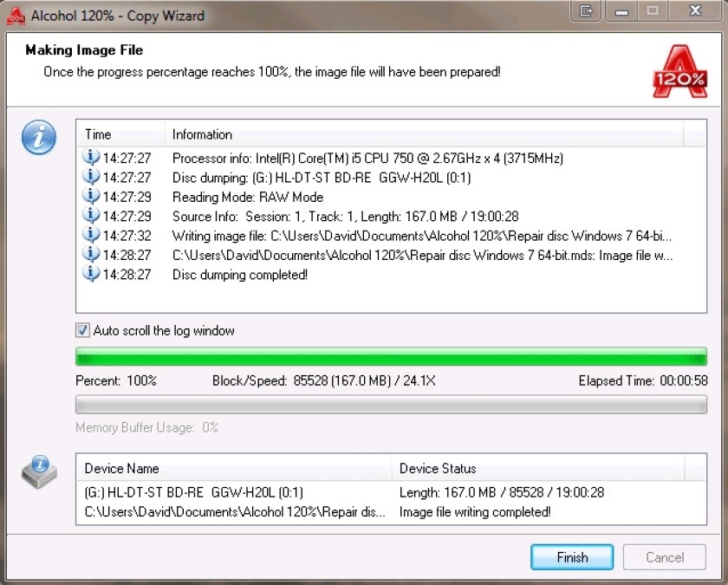Click the info icon beside Disc dumping completed
Screen dimensions: 728x585
(91, 274)
